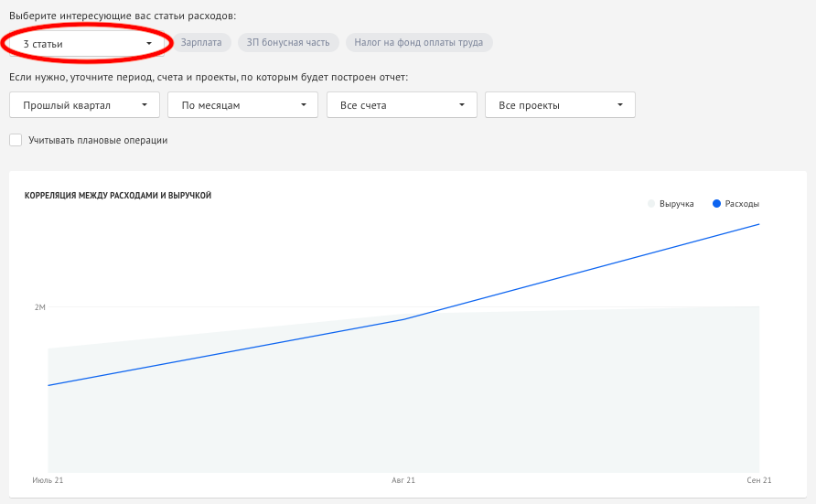Click the "Учитывать плановые операции" label text

[x=97, y=140]
